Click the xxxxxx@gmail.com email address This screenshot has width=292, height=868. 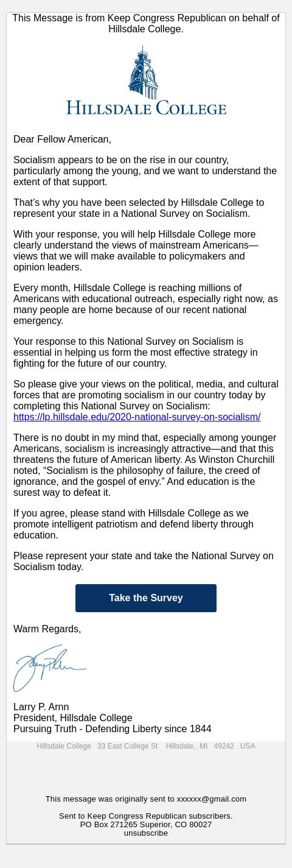212,799
